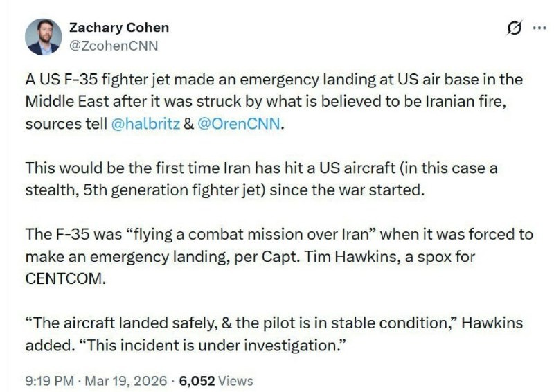Click the 9:19 PM timestamp
Screen dimensions: 554x392
48,381
